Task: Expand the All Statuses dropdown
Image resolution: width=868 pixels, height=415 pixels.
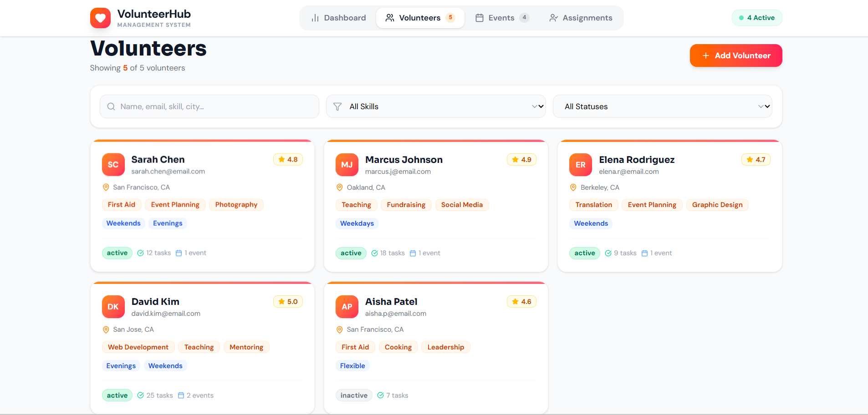Action: point(662,106)
